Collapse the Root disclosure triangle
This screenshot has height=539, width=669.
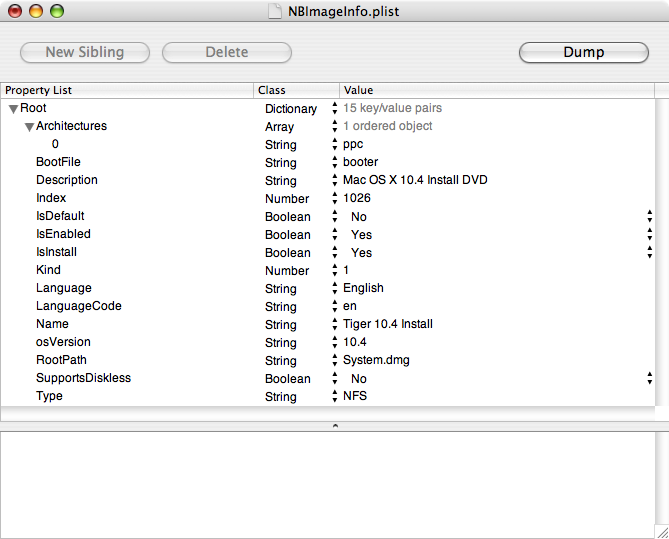(x=13, y=109)
